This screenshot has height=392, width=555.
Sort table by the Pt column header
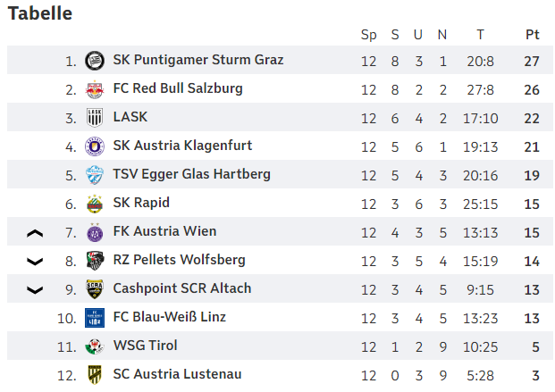point(532,35)
